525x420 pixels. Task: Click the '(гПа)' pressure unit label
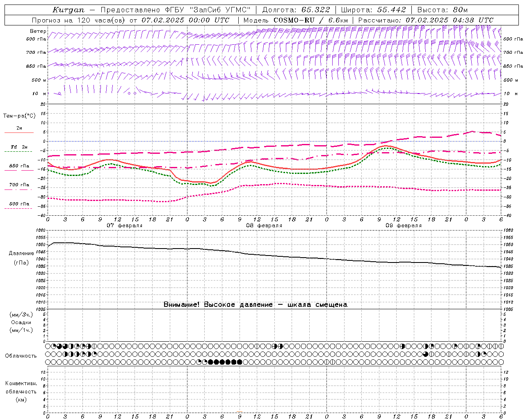(21, 263)
